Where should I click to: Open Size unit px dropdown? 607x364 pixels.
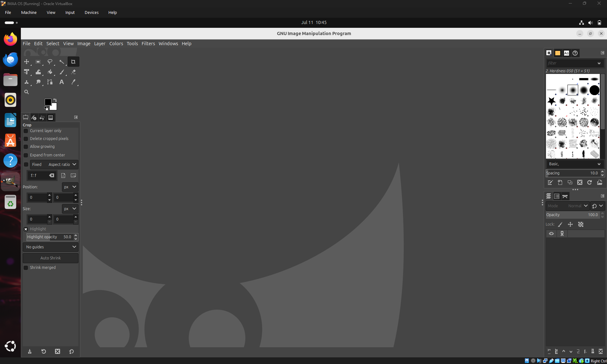[x=70, y=209]
